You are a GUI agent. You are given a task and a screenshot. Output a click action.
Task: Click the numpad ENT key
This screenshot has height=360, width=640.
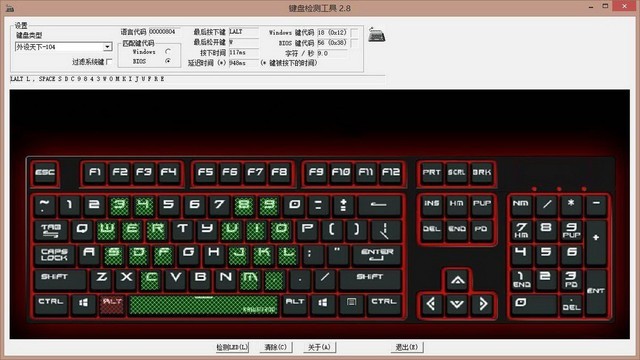596,291
